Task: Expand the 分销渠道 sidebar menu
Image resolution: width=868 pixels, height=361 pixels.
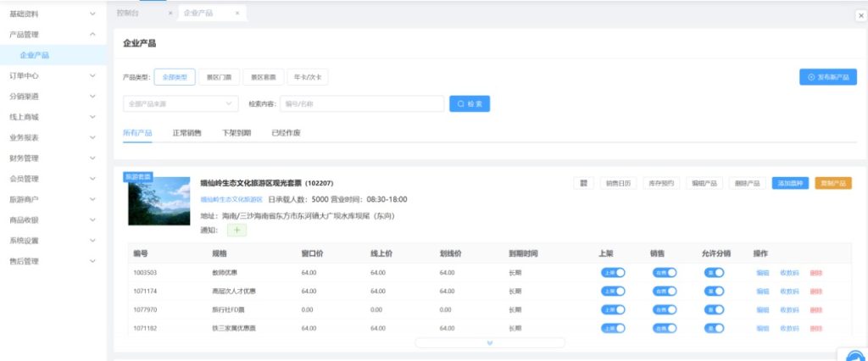Action: pyautogui.click(x=53, y=97)
